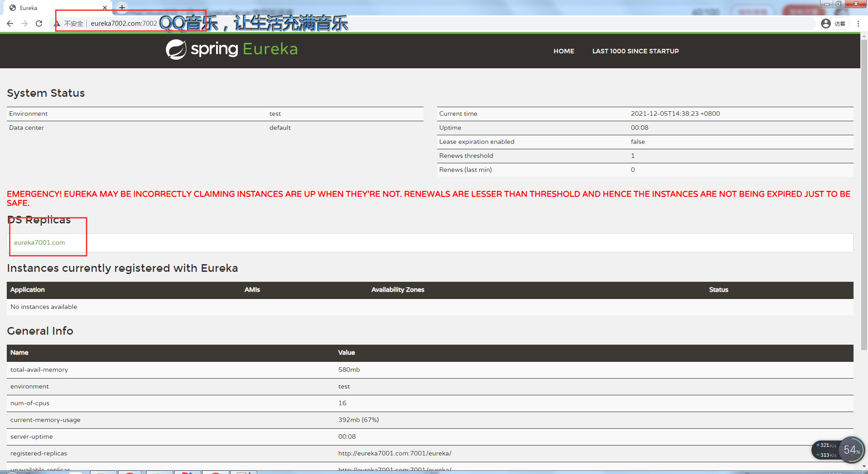Click the browser forward navigation arrow
The width and height of the screenshot is (868, 474).
pyautogui.click(x=24, y=24)
